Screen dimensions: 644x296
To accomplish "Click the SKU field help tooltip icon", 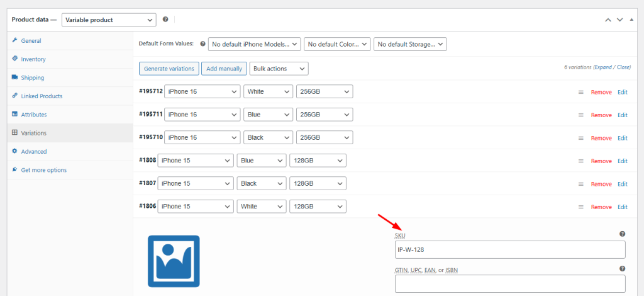I will [x=622, y=234].
